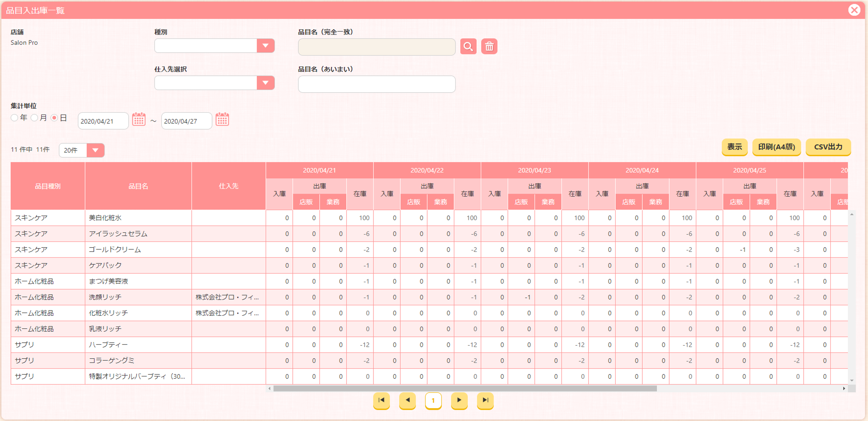
Task: Select the 月 aggregation radio button
Action: 34,118
